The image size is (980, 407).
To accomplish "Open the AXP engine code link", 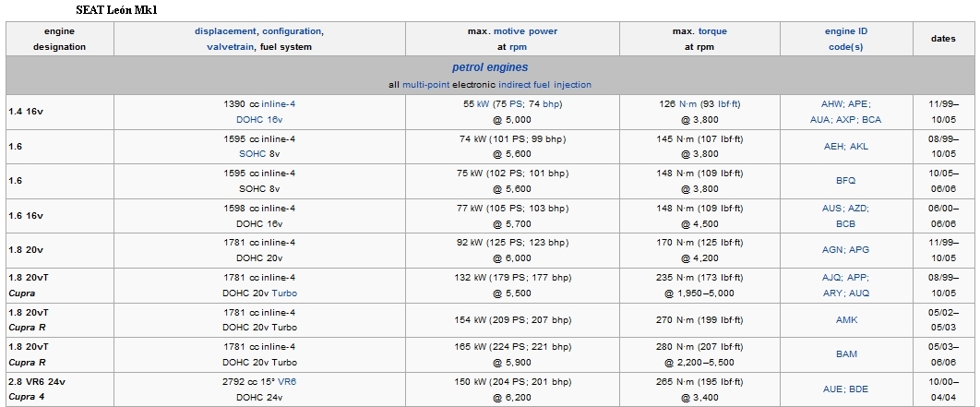I will point(846,120).
